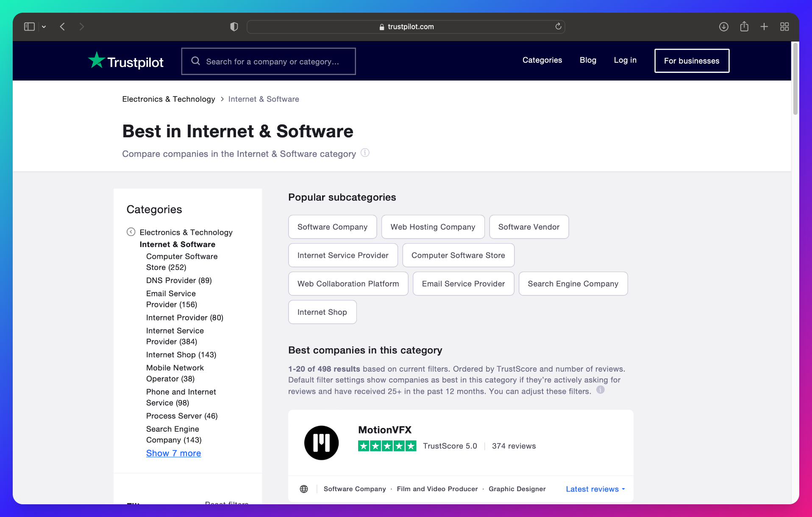This screenshot has height=517, width=812.
Task: Select the Web Hosting Company subcategory
Action: click(432, 227)
